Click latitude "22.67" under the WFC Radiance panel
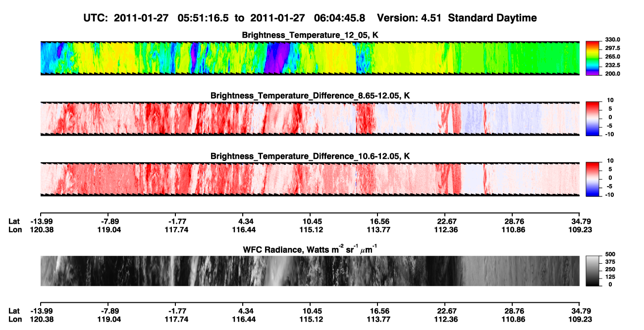The height and width of the screenshot is (330, 644). point(445,311)
